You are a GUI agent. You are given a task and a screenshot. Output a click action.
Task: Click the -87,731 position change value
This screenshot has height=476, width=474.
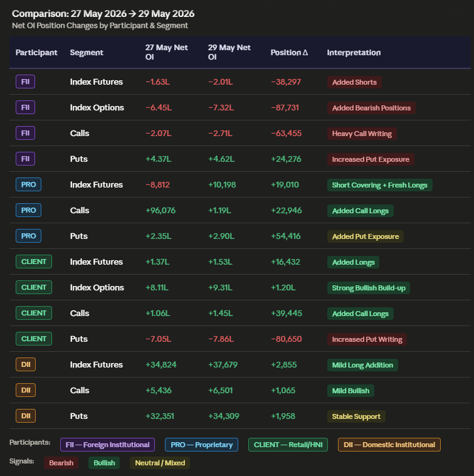[x=285, y=108]
